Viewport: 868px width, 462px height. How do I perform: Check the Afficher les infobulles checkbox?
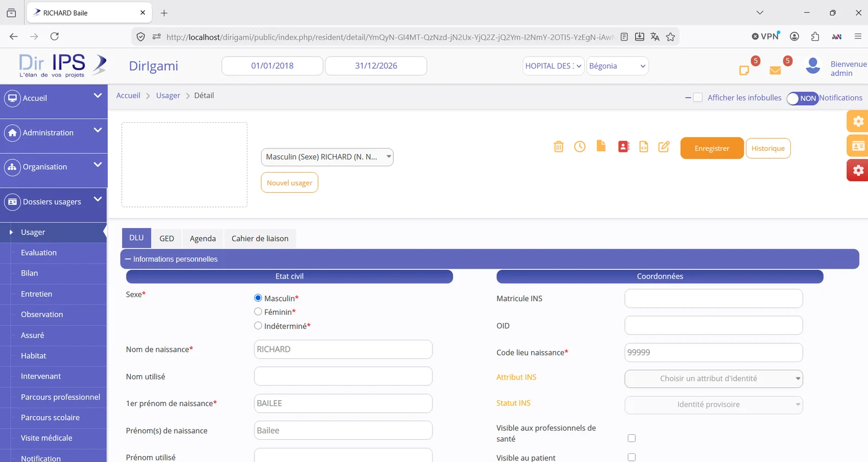(x=698, y=98)
